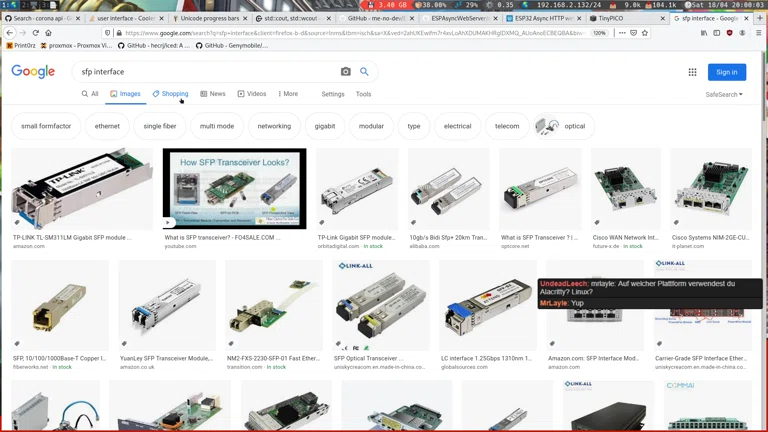Select the "single fiber" filter chip
This screenshot has height=432, width=768.
[159, 126]
